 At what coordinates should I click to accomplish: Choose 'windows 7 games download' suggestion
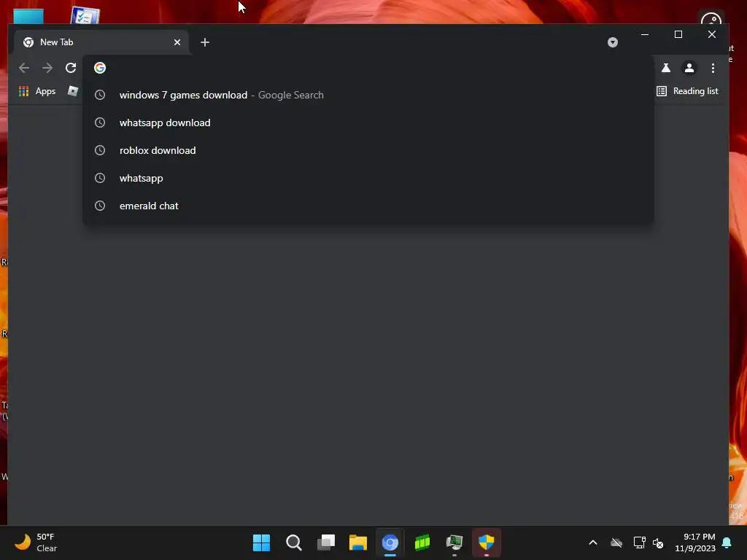point(368,95)
